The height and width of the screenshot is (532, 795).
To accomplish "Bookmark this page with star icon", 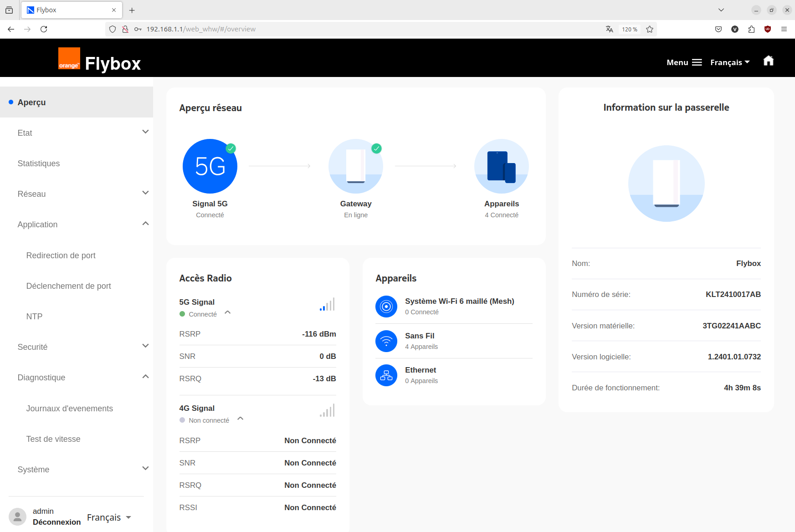I will click(x=650, y=29).
